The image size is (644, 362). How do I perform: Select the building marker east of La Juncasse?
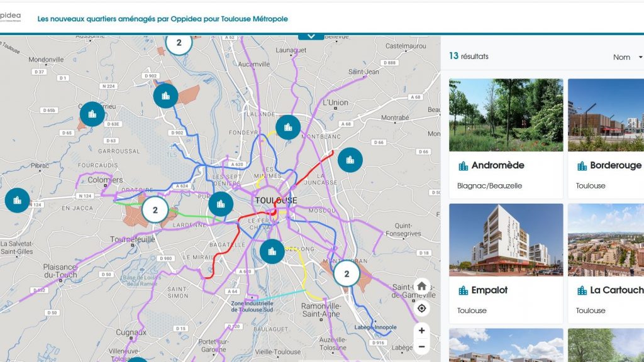pos(350,160)
